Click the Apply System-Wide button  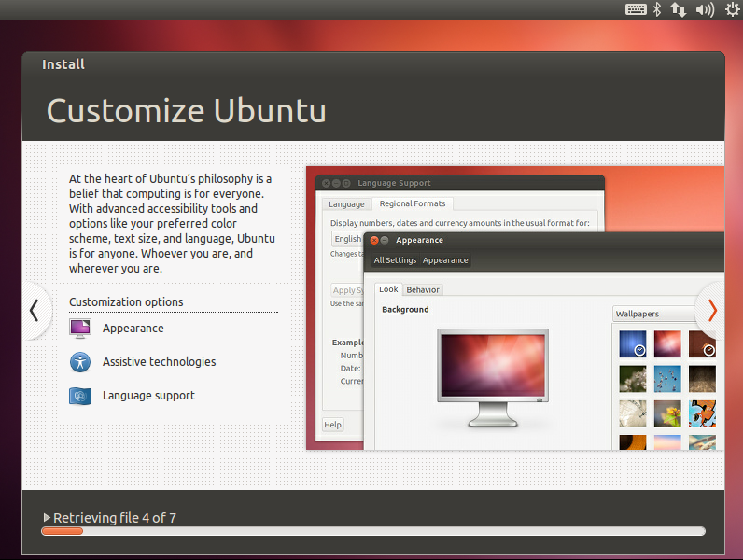(x=348, y=290)
